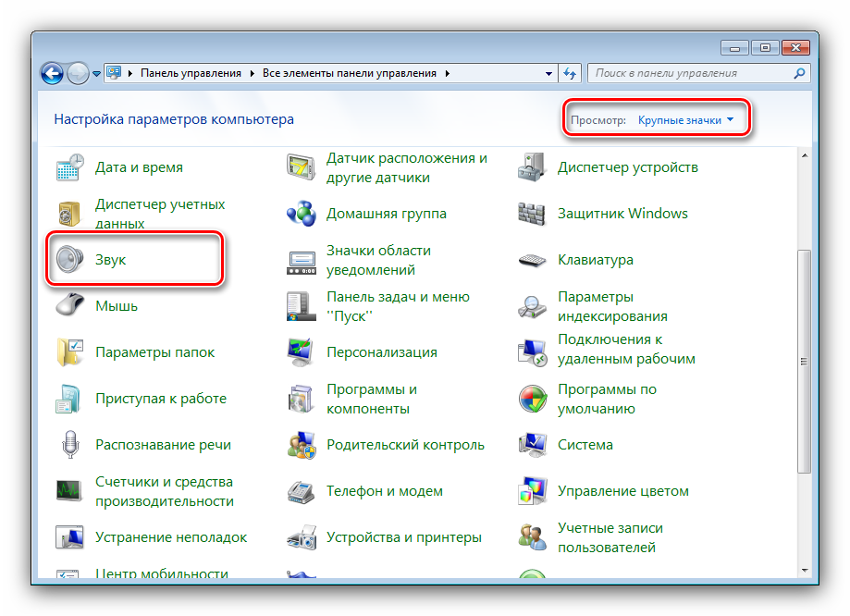This screenshot has height=616, width=850.
Task: Open the Устройства и принтеры icon
Action: [302, 537]
